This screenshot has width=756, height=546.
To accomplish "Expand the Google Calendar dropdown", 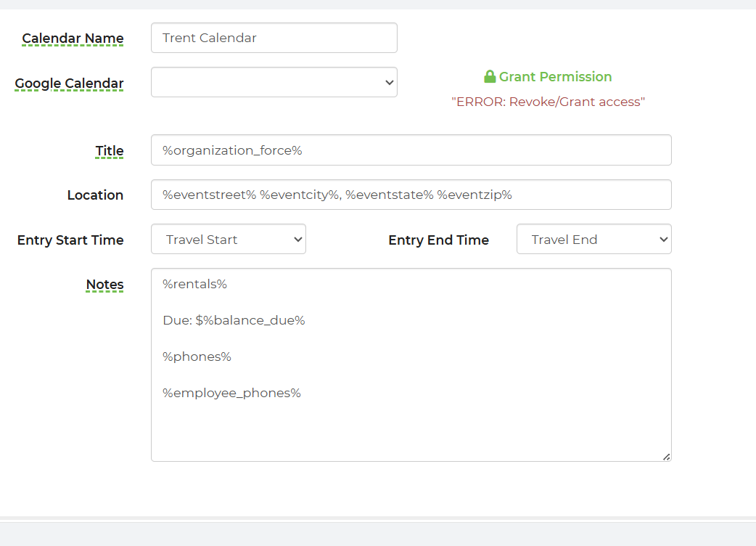I will [274, 82].
